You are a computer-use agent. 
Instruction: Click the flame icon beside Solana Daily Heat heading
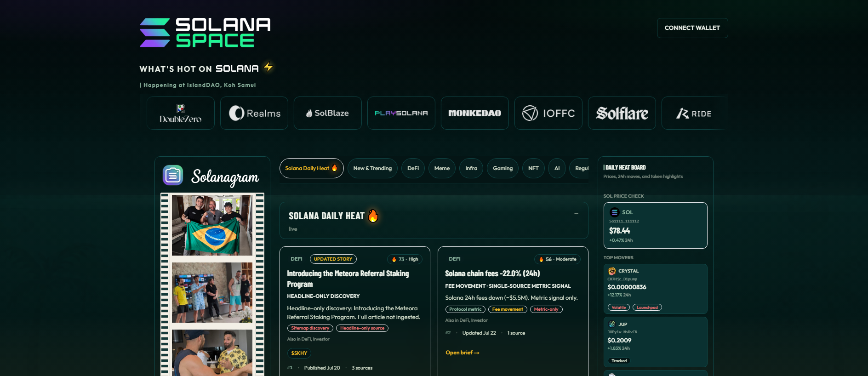pyautogui.click(x=373, y=216)
